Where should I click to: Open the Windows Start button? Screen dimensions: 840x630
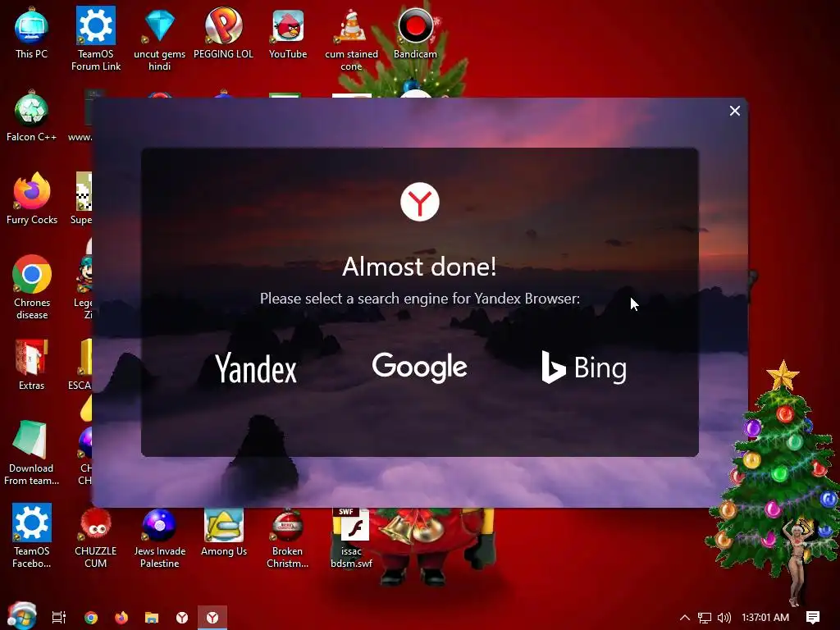pyautogui.click(x=21, y=616)
